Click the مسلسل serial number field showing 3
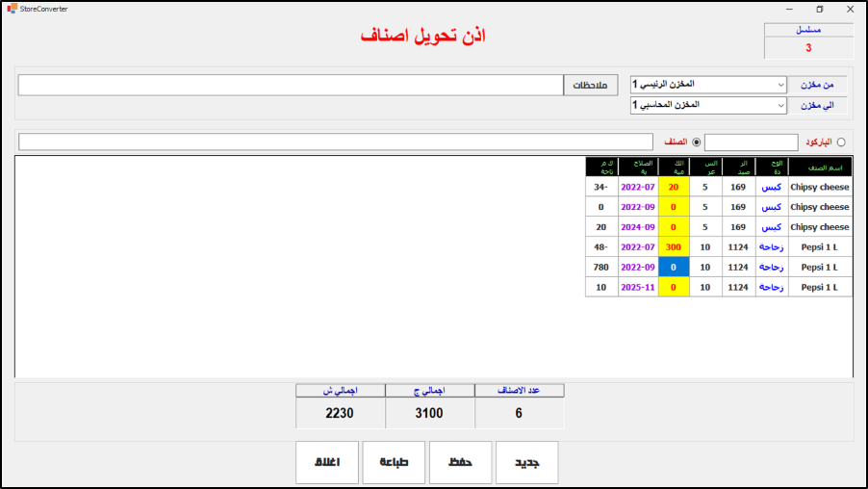Viewport: 868px width, 489px height. (808, 48)
